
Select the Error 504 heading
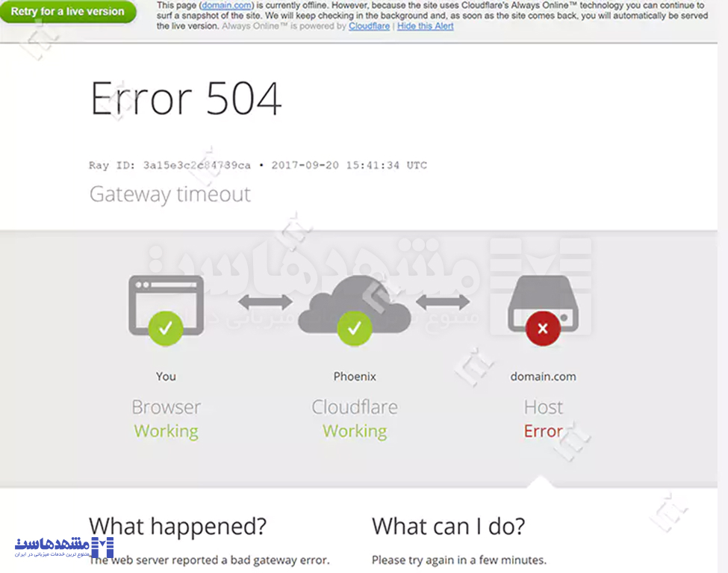pyautogui.click(x=186, y=98)
